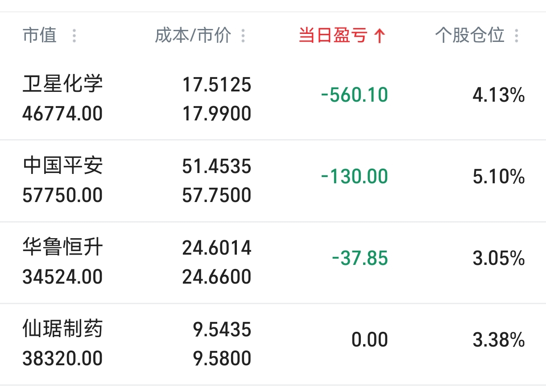Select the 4.13% position percentage
The image size is (546, 392).
(499, 95)
